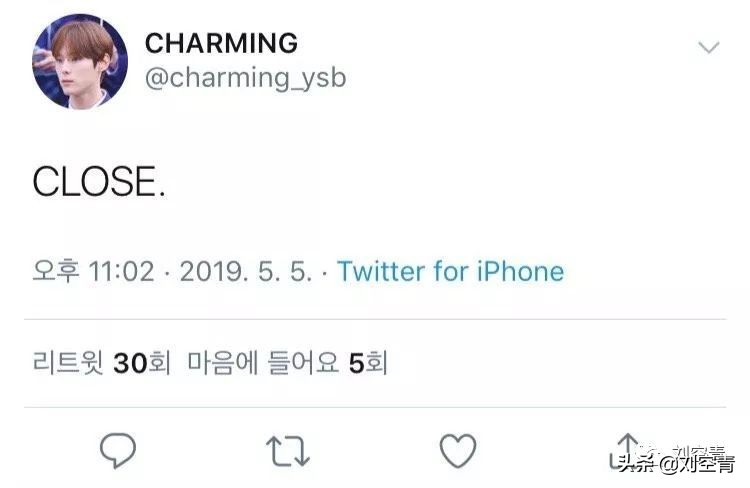Like the tweet with the heart icon
This screenshot has height=488, width=750.
coord(458,452)
